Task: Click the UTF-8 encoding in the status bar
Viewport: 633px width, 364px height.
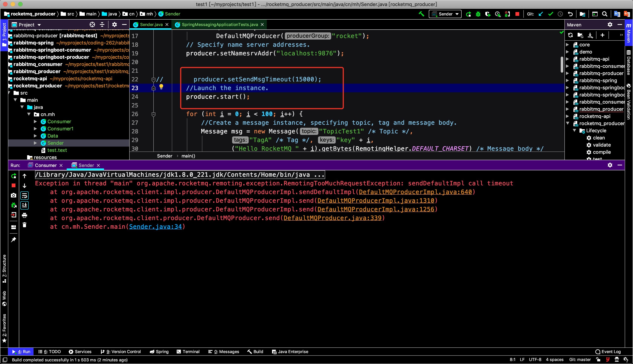Action: tap(535, 360)
